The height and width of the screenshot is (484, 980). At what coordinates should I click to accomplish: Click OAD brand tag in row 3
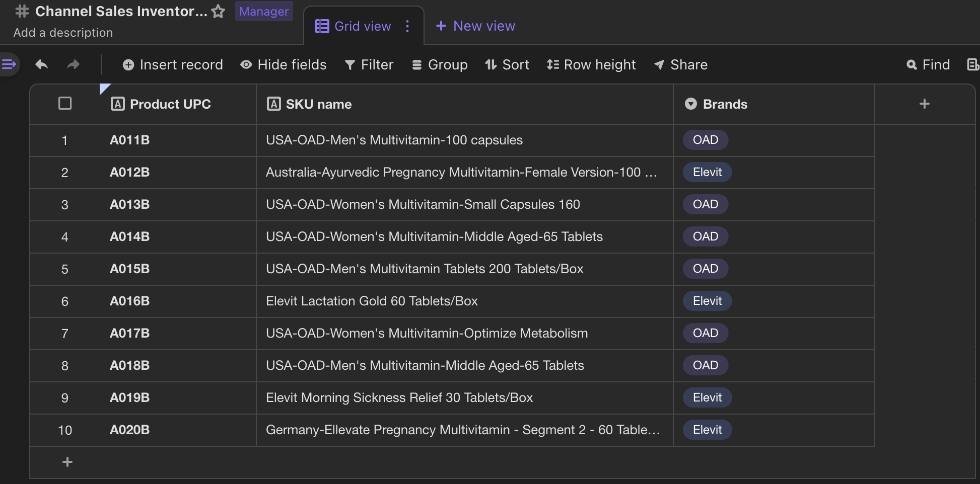(706, 204)
